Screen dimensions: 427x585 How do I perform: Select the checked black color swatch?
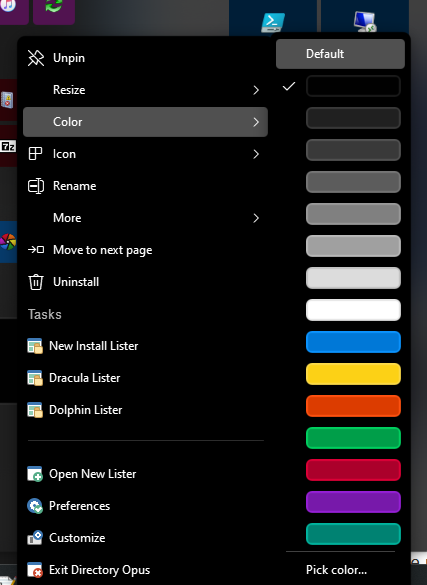click(x=353, y=86)
